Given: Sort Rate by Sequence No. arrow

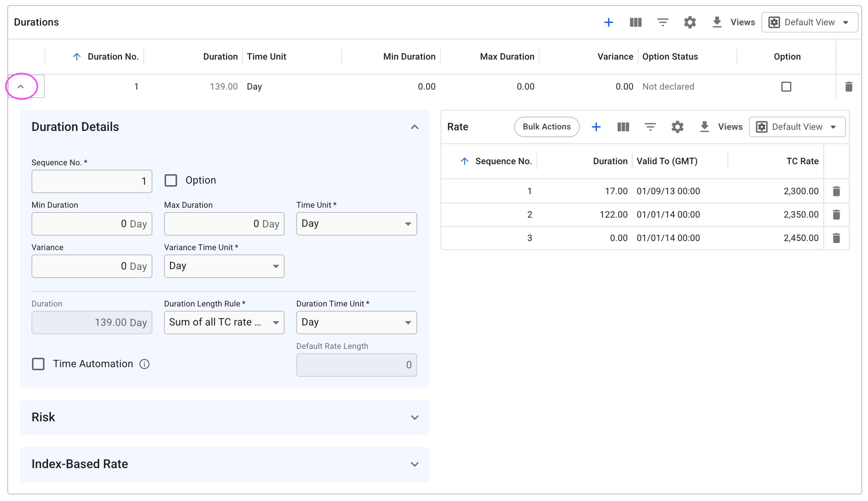Looking at the screenshot, I should (465, 161).
